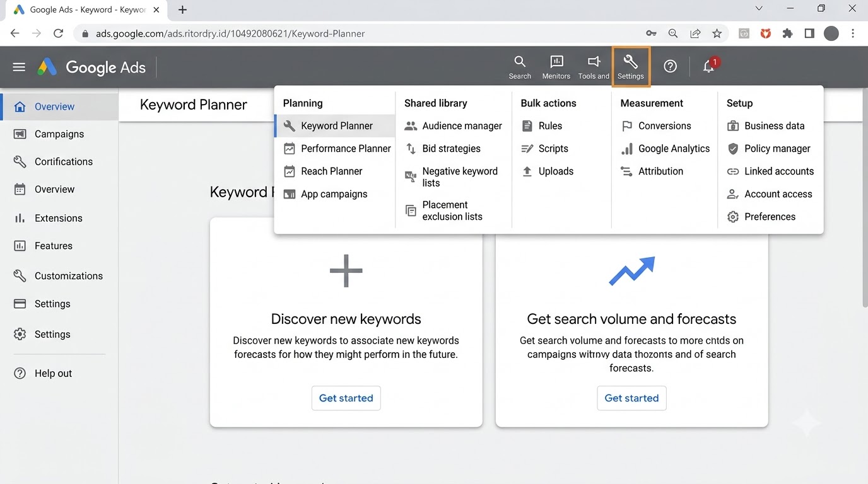Click the browser profile avatar
The image size is (868, 484).
(831, 33)
